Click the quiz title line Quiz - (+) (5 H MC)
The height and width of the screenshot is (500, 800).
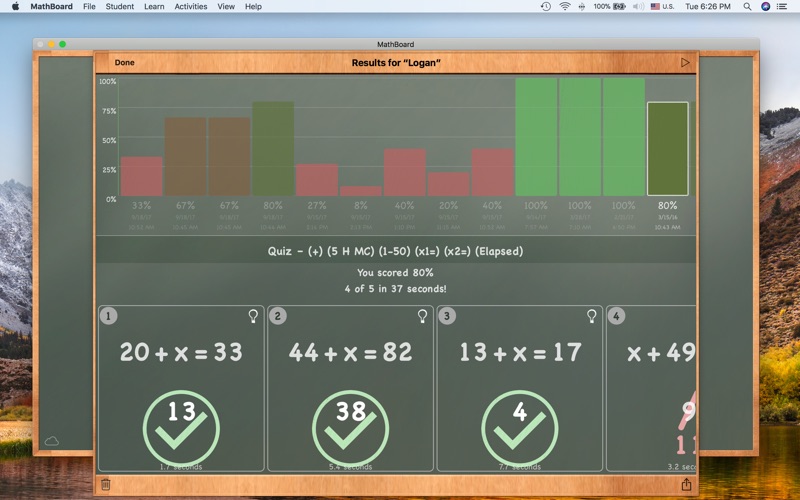395,251
